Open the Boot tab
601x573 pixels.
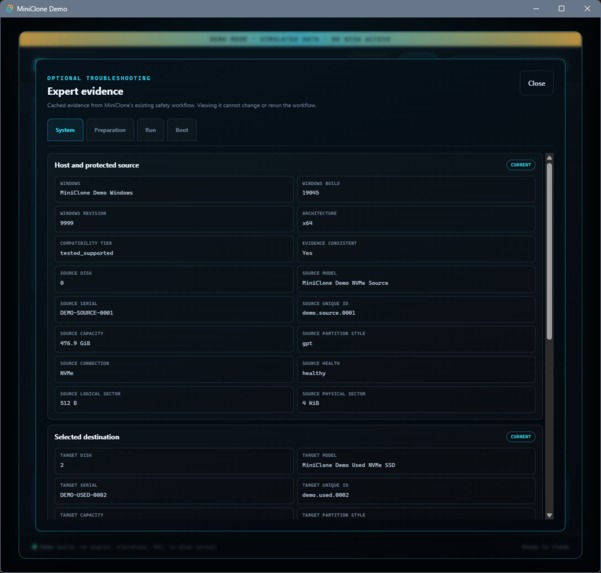pos(182,130)
